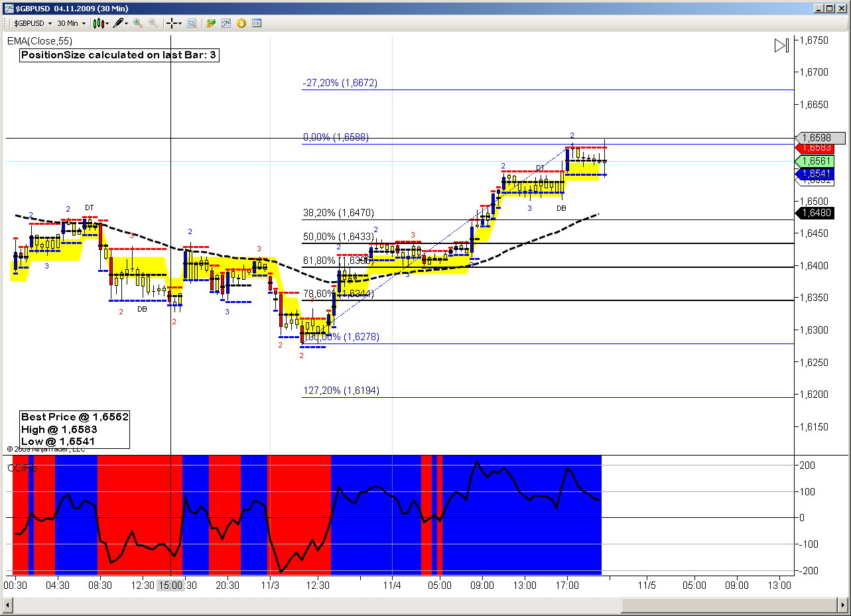Select the candlestick chart style icon
Image resolution: width=851 pixels, height=616 pixels.
click(x=99, y=23)
